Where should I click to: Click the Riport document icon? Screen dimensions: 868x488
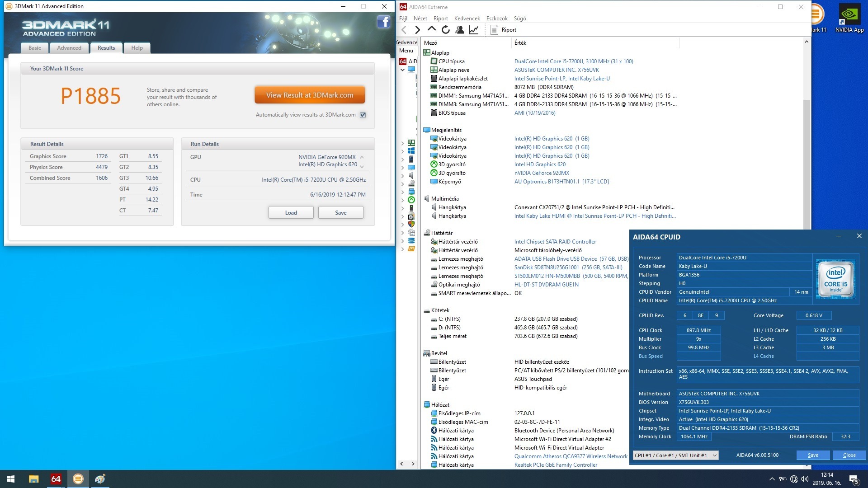click(x=495, y=30)
